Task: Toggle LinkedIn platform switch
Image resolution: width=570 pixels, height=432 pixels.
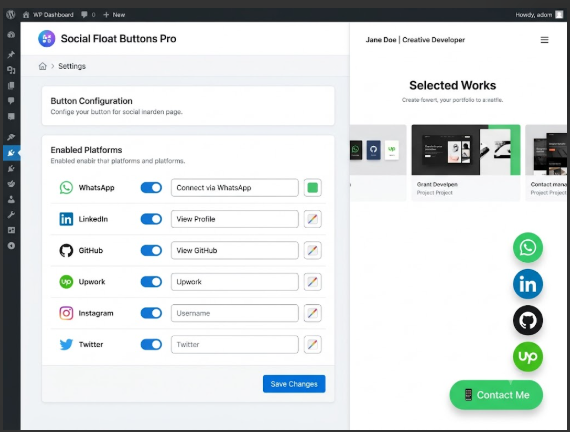Action: (x=151, y=219)
